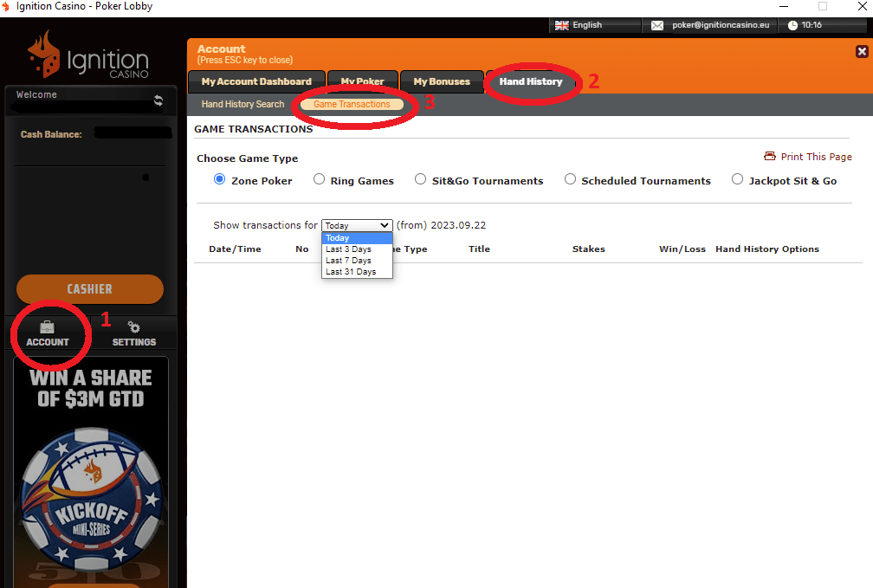Select the Jackpot Sit & Go radio button
Screen dimensions: 873x588
pyautogui.click(x=737, y=179)
